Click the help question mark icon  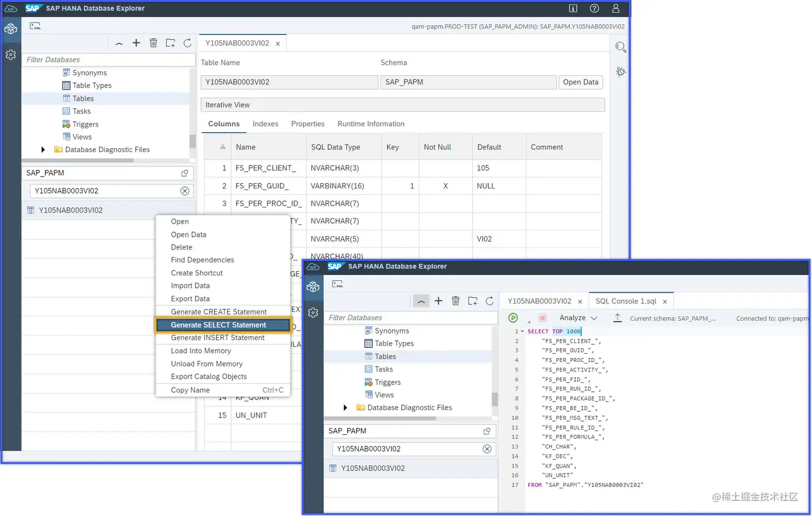pyautogui.click(x=595, y=8)
